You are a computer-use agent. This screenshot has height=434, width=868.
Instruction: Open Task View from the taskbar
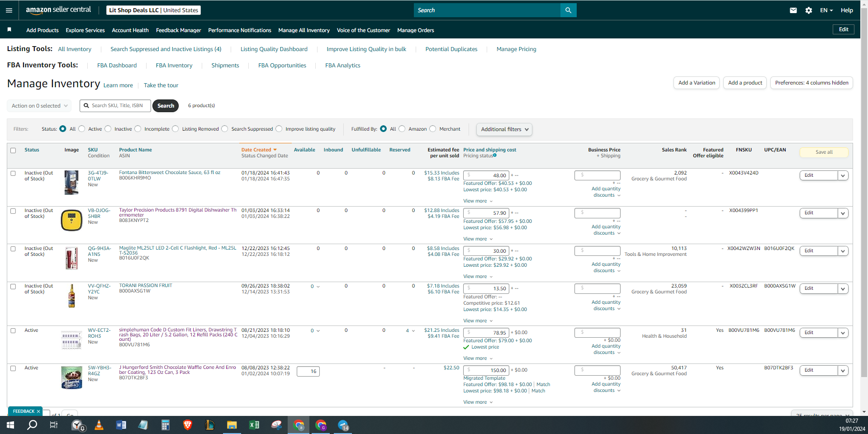(x=54, y=425)
